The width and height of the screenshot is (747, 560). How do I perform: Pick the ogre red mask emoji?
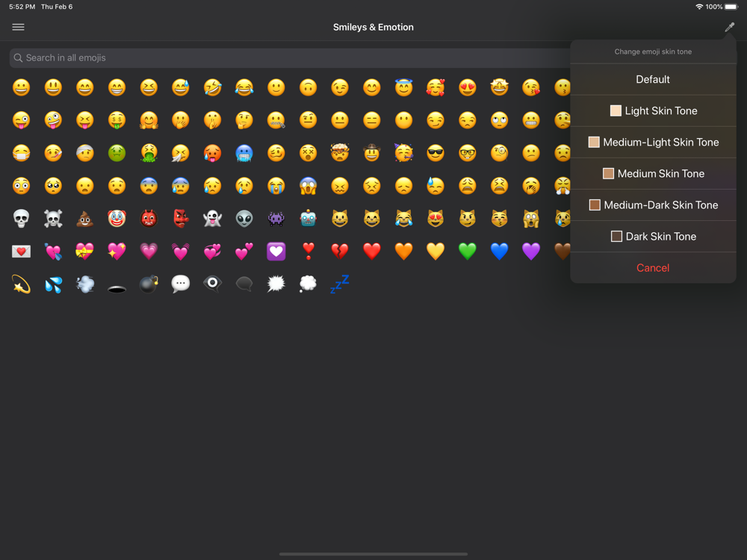coord(149,219)
